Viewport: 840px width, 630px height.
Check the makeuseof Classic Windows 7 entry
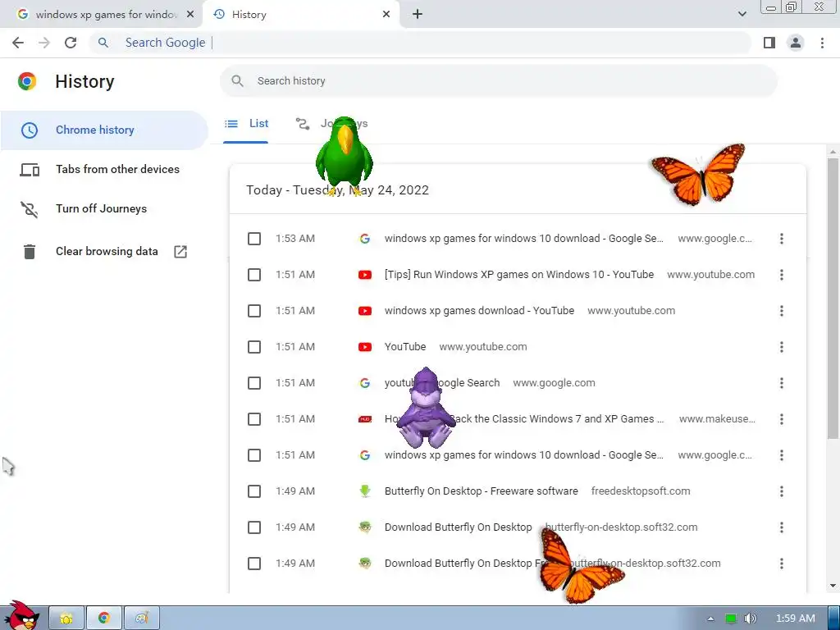pos(254,419)
